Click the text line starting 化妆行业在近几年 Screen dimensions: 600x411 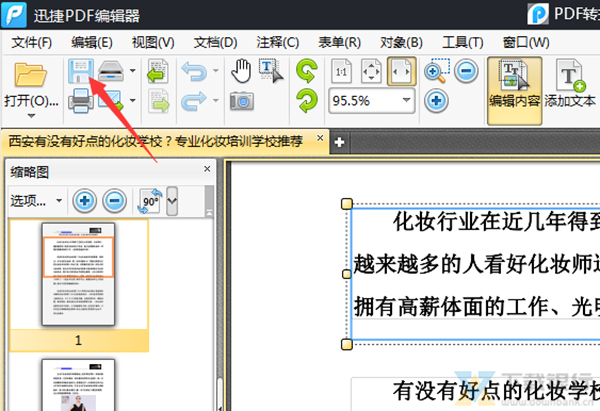pos(496,222)
